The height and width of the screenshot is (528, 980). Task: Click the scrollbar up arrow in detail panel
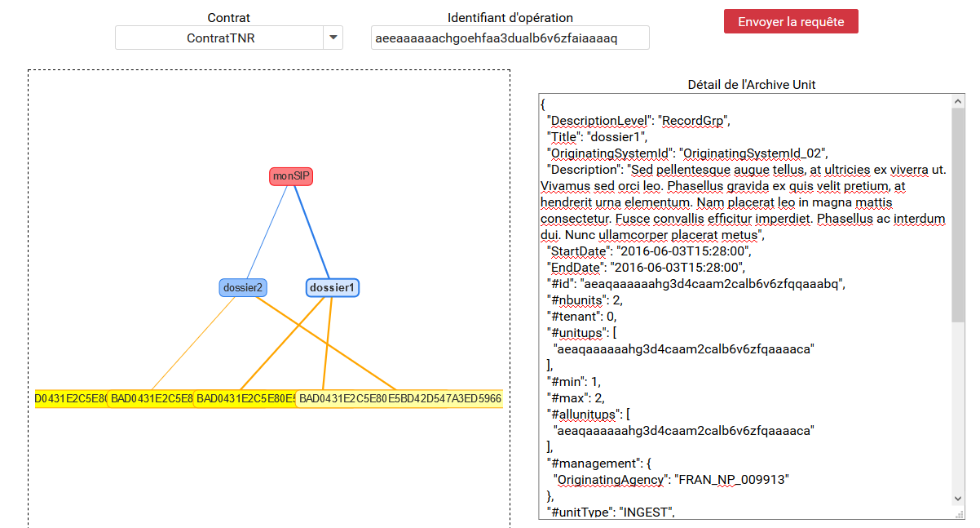click(x=958, y=102)
